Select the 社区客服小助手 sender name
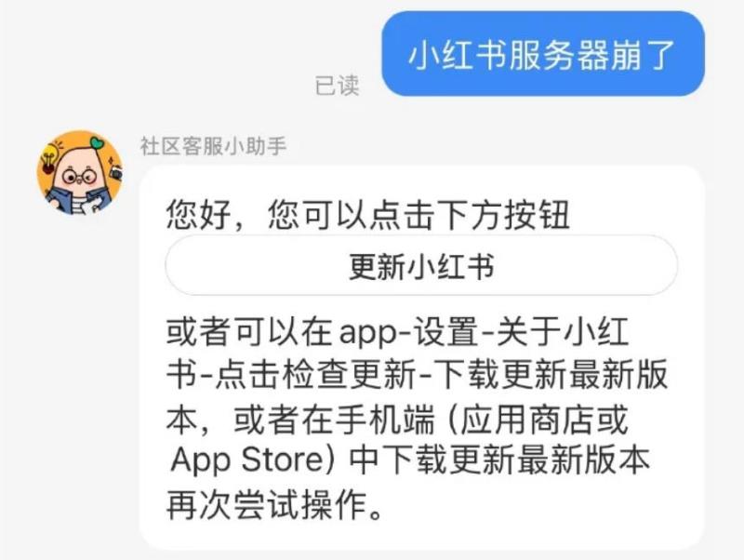 tap(213, 146)
